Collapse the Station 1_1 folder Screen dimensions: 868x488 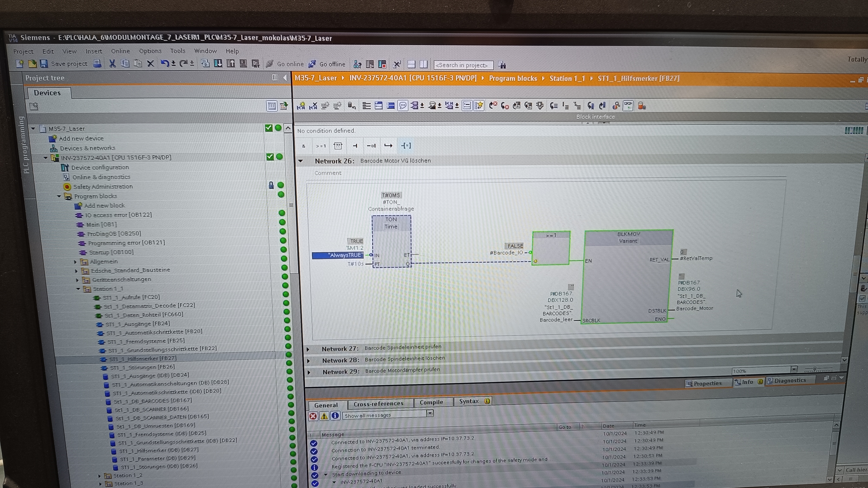tap(78, 289)
